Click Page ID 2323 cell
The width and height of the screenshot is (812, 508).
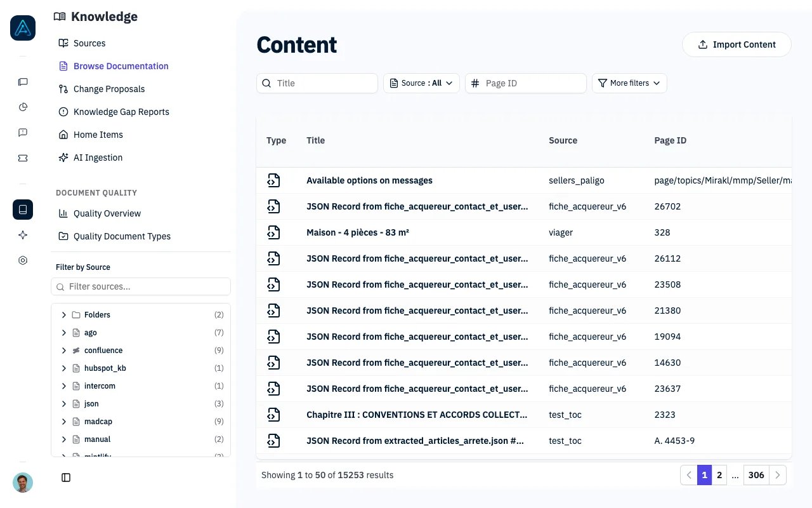665,415
